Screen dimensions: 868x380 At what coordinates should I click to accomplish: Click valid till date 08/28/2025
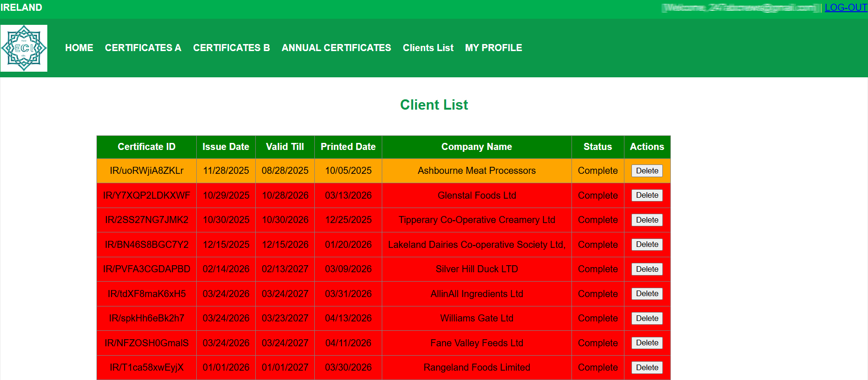pos(285,171)
